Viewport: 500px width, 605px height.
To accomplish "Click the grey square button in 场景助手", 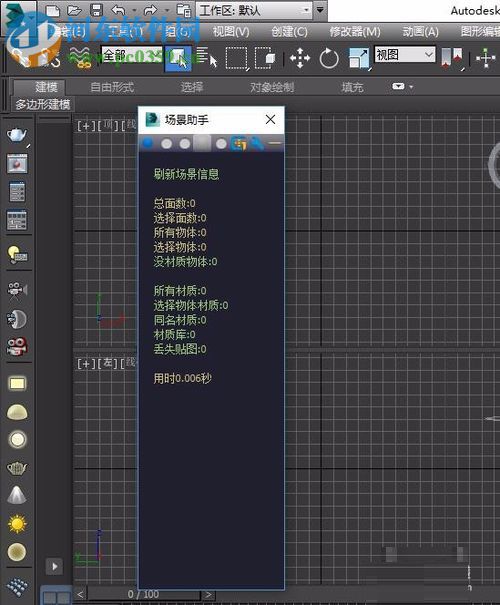I will (x=202, y=144).
